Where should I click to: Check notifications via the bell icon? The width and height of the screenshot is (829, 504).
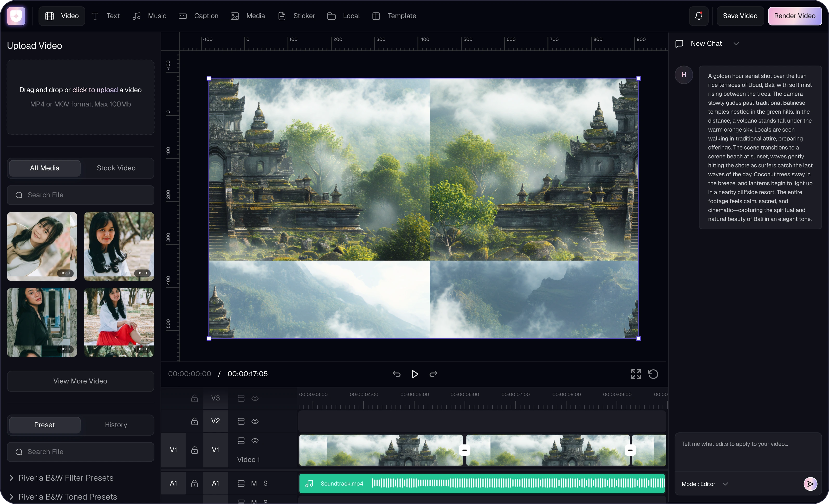(x=698, y=16)
